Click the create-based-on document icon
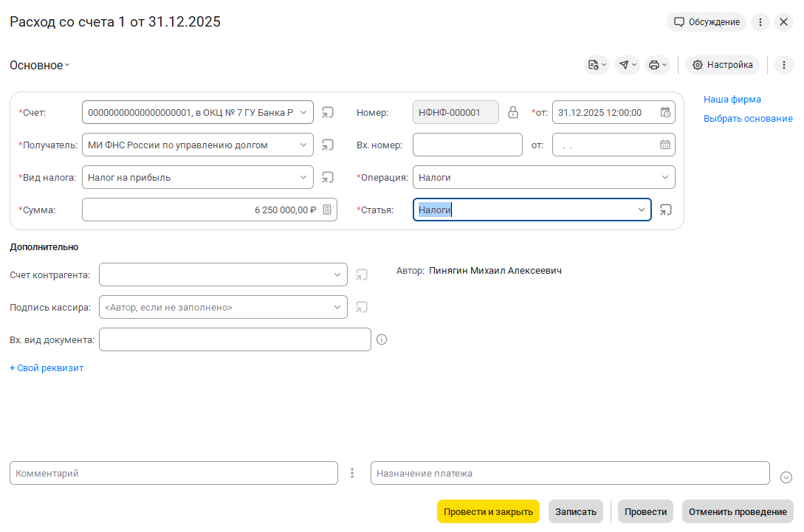Viewport: 804px width, 532px height. [593, 65]
